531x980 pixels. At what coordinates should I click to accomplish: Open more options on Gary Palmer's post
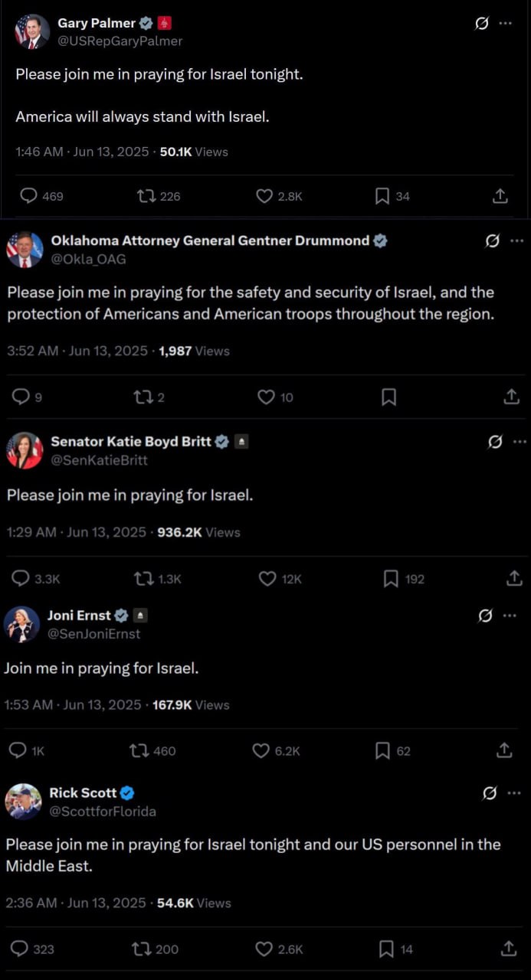pyautogui.click(x=505, y=23)
